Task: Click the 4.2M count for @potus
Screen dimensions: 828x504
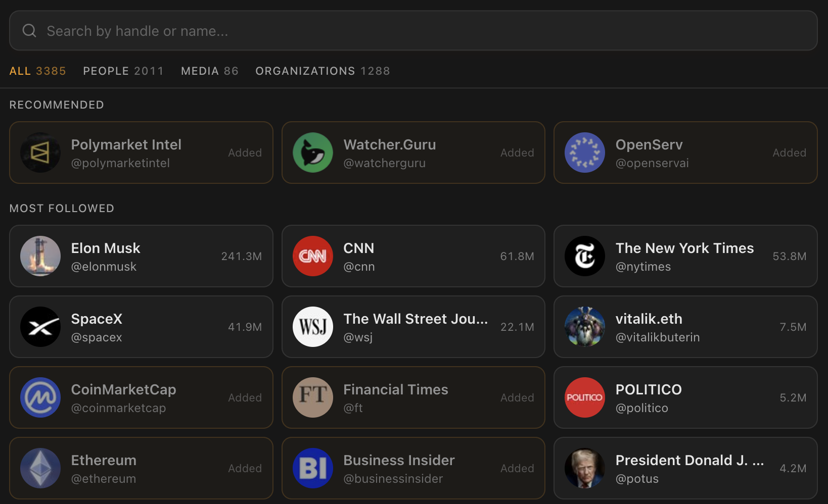Action: (x=793, y=468)
